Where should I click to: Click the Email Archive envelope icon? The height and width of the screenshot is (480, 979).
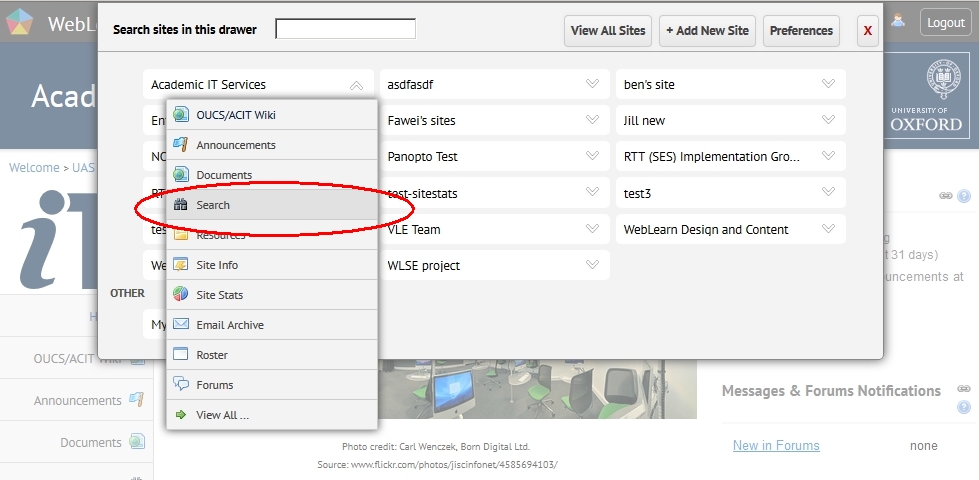(x=181, y=325)
